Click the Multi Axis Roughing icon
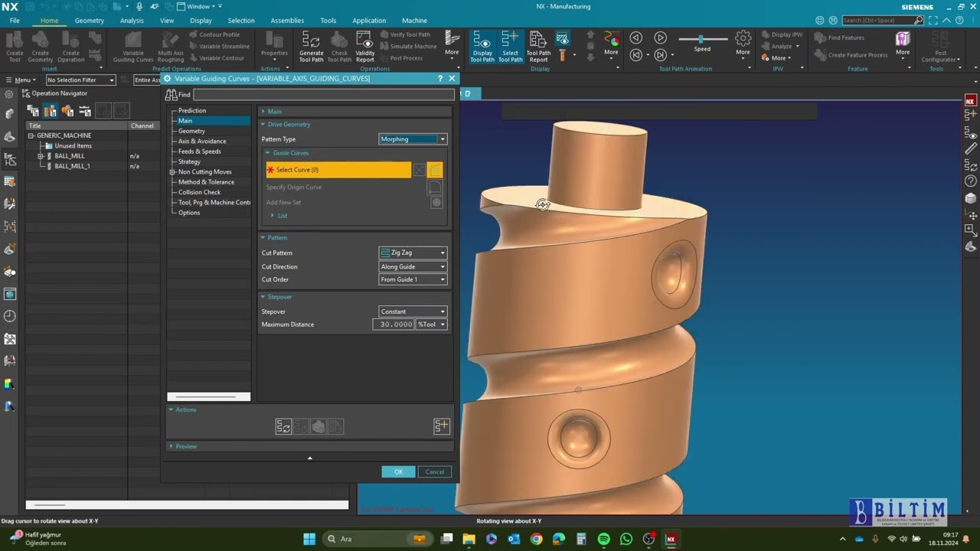This screenshot has width=980, height=551. (171, 46)
